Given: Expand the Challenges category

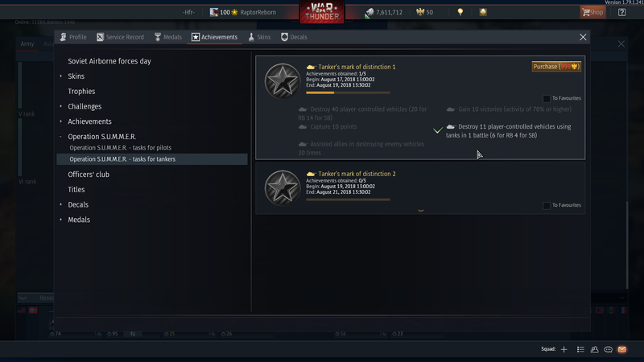Looking at the screenshot, I should (x=60, y=106).
